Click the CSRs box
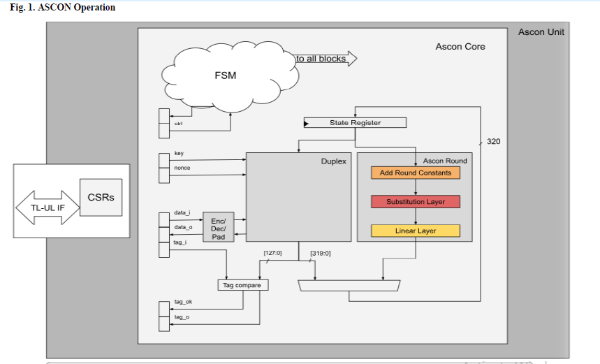600x364 pixels. point(101,197)
